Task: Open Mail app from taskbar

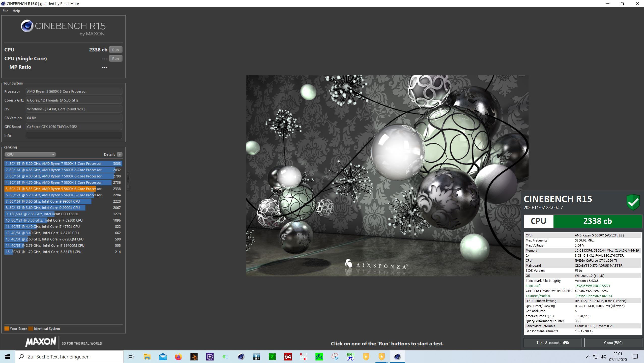Action: click(x=163, y=357)
